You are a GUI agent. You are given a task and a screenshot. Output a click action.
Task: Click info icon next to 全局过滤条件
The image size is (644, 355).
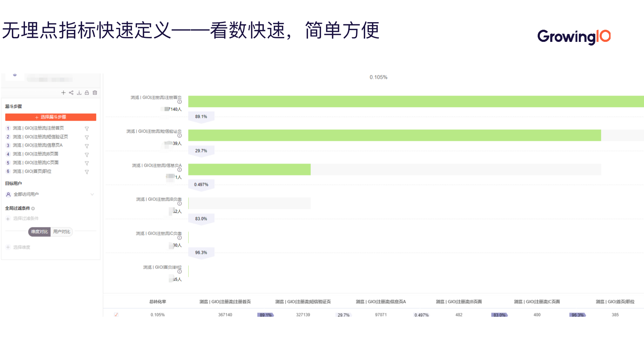click(x=33, y=208)
